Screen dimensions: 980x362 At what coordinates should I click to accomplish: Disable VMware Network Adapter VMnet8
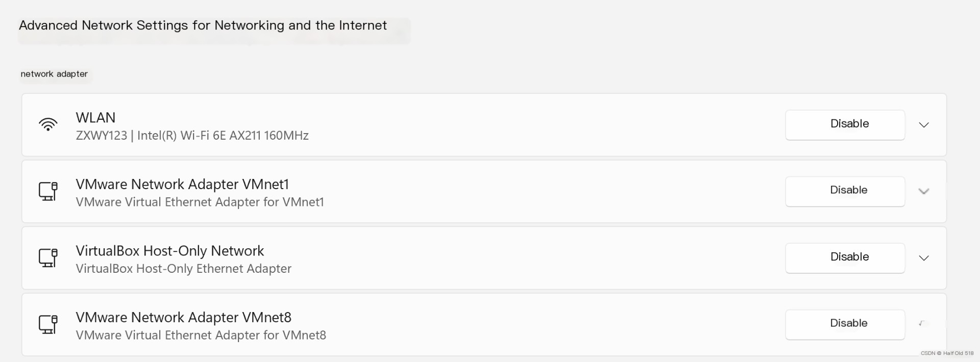[x=845, y=324]
